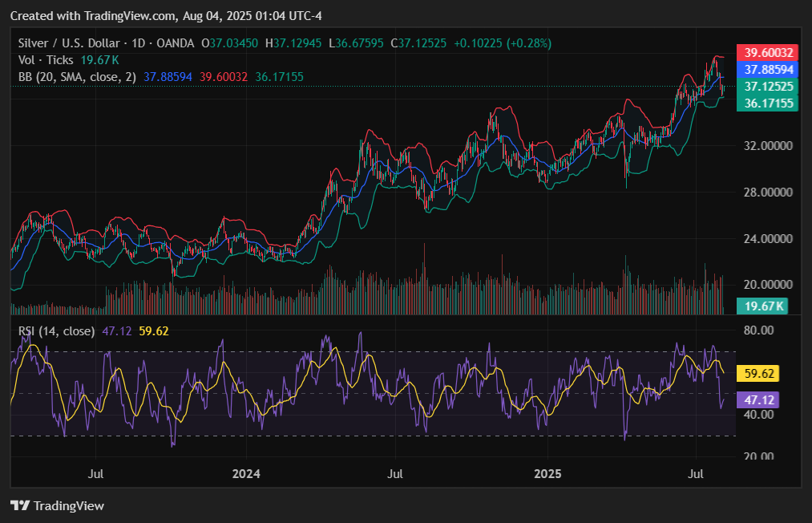Click the 20.00 RSI axis tick
The image size is (812, 523).
pos(758,456)
